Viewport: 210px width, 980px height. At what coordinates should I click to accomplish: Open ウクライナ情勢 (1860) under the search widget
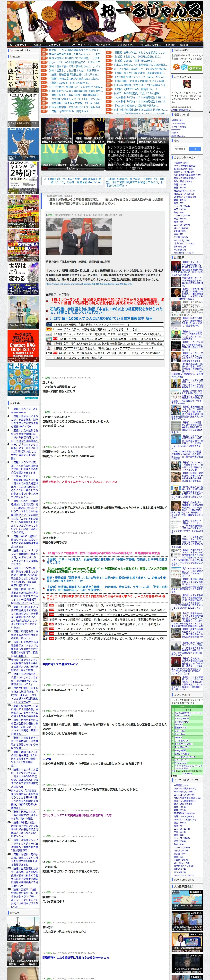click(x=185, y=166)
